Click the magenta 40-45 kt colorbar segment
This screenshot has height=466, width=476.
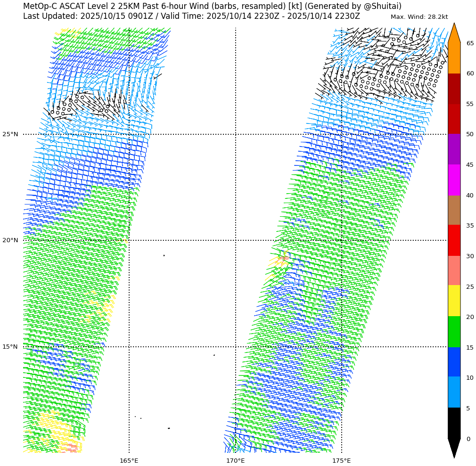[454, 180]
